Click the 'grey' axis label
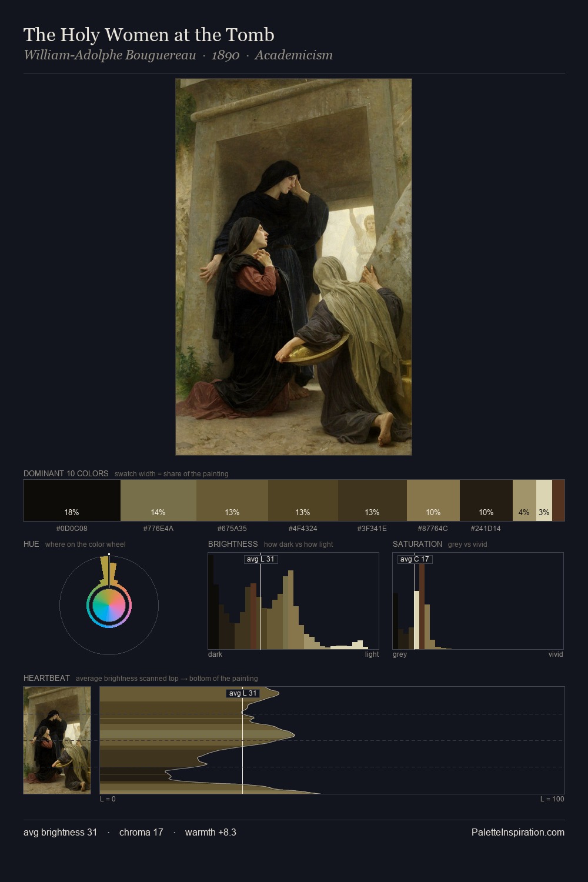The image size is (588, 882). pos(400,654)
